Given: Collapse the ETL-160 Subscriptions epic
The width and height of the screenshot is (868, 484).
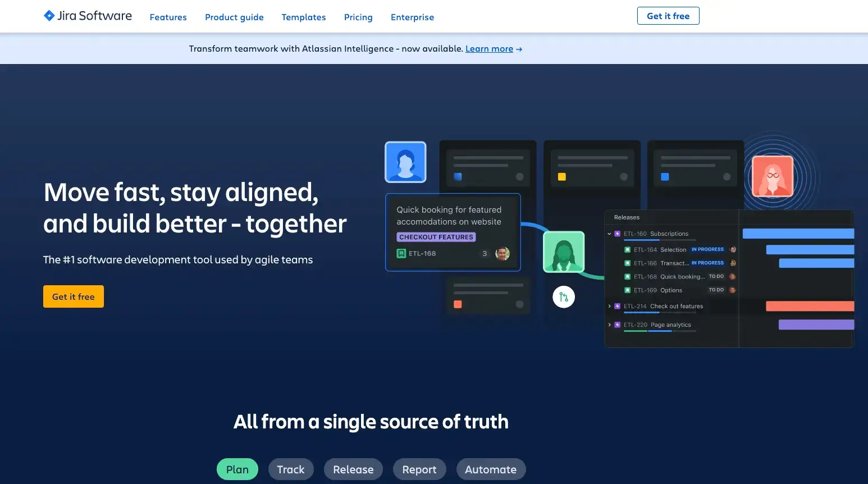Looking at the screenshot, I should click(609, 234).
